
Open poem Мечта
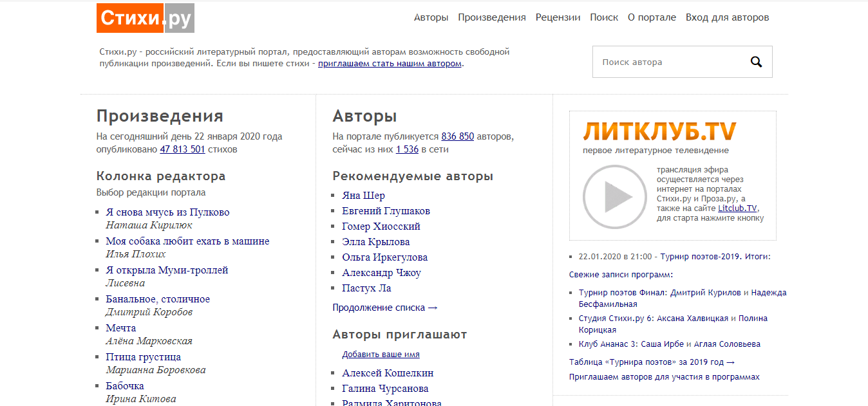pos(121,328)
